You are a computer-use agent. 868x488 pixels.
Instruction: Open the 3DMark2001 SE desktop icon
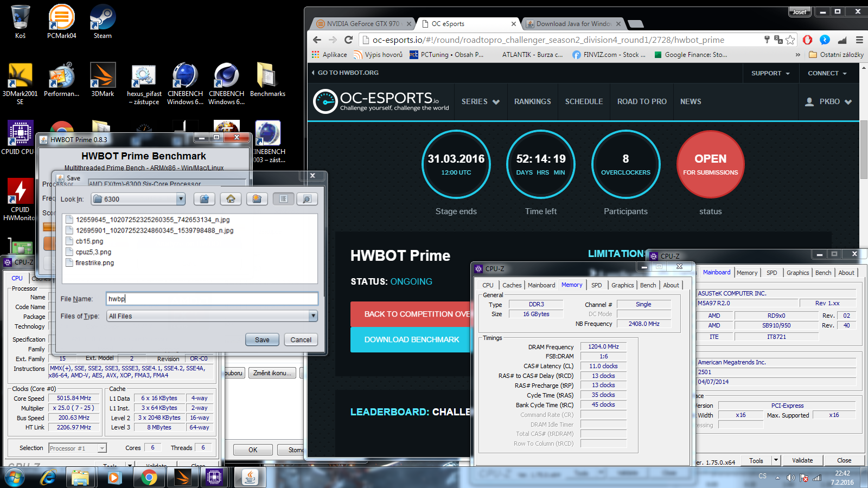click(x=20, y=84)
